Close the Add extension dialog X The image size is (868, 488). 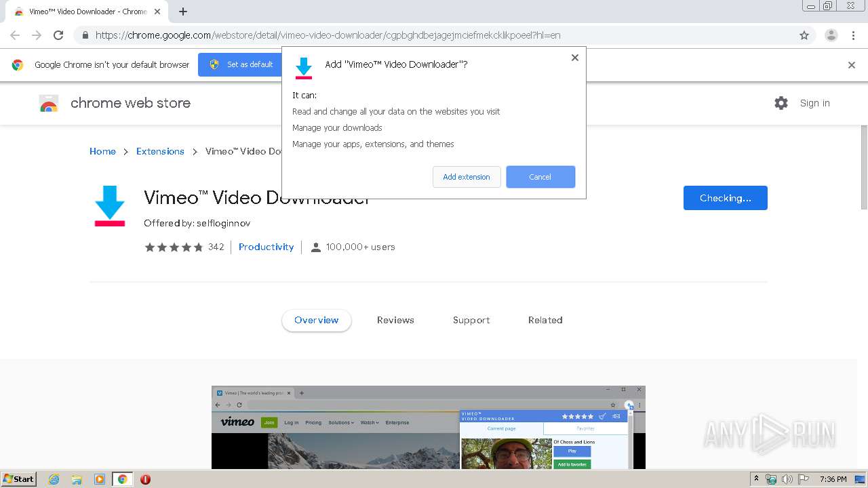tap(575, 58)
